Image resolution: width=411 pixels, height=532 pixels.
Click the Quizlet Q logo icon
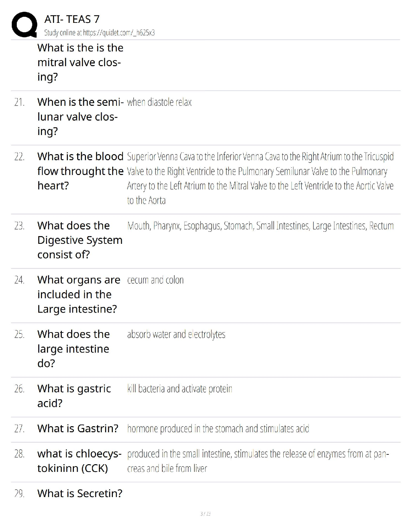point(24,25)
